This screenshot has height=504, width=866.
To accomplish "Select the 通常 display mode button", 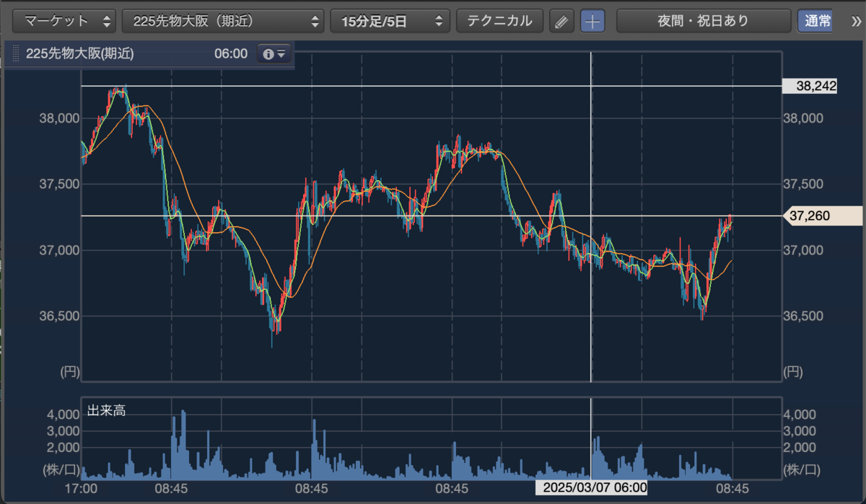I will (815, 21).
